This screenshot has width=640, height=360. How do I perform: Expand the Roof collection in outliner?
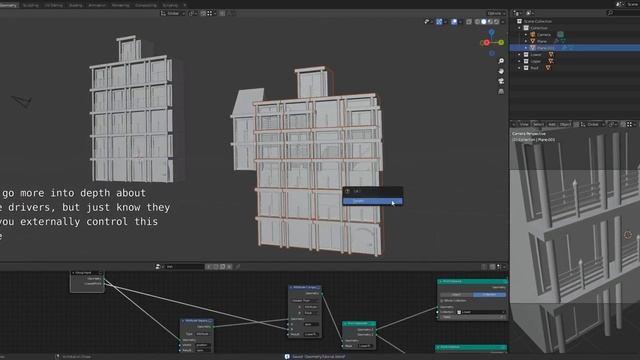520,68
